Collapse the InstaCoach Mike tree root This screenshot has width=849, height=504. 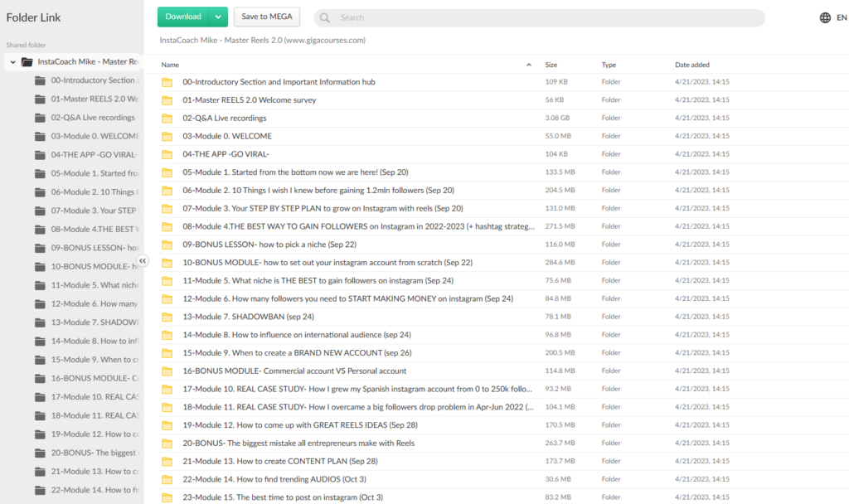click(12, 62)
